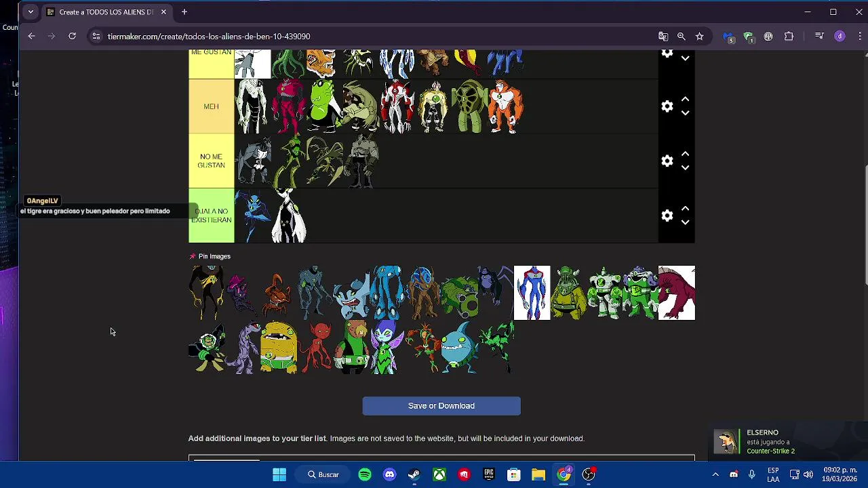Pick the small red devil alien
The width and height of the screenshot is (868, 488).
tap(316, 348)
